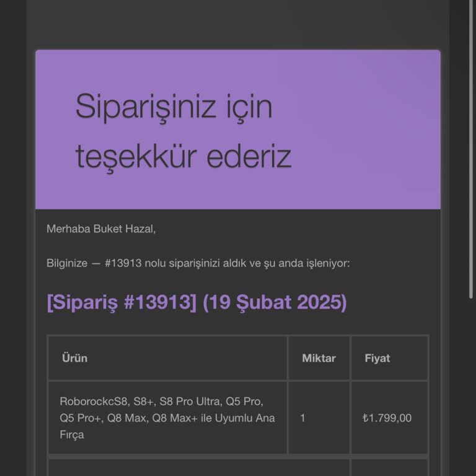Viewport: 476px width, 476px height.
Task: Click the price '₺1.799,00'
Action: coord(387,418)
